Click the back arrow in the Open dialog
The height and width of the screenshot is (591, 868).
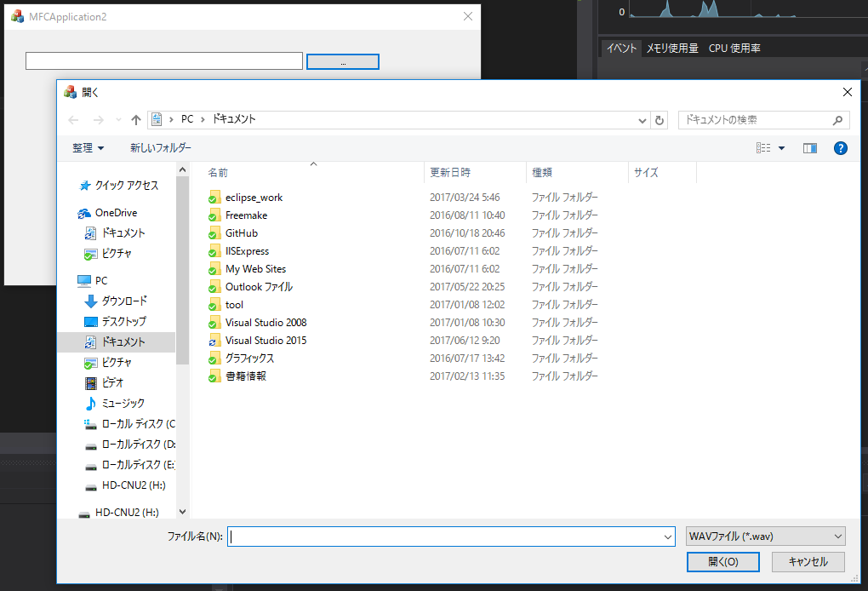(73, 119)
